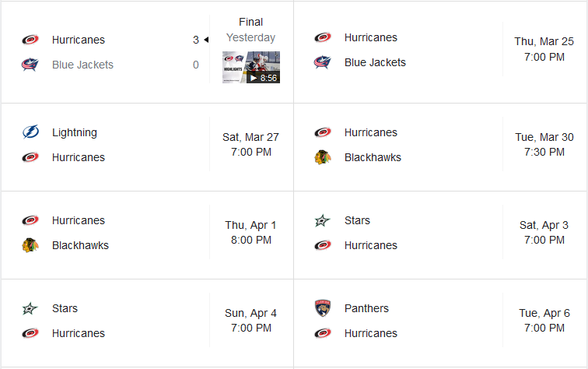Click the Panthers team logo
Image resolution: width=588 pixels, height=369 pixels.
[x=323, y=308]
